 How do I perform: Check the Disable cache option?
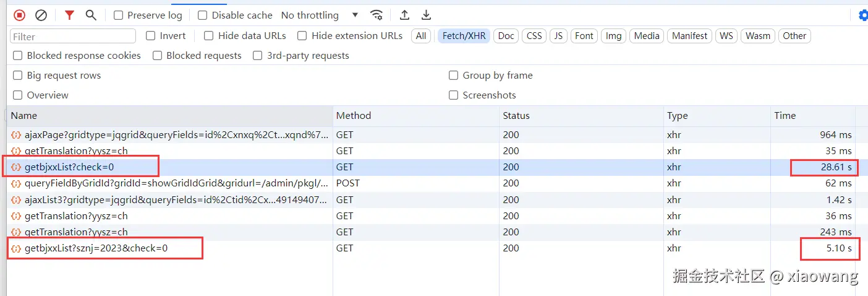[x=203, y=15]
